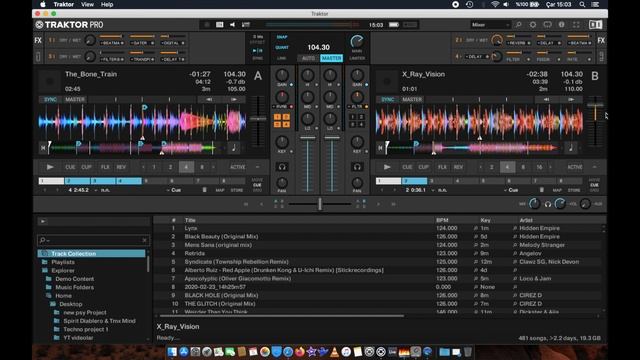The width and height of the screenshot is (640, 360).
Task: Click the right FX panel icon
Action: (601, 40)
